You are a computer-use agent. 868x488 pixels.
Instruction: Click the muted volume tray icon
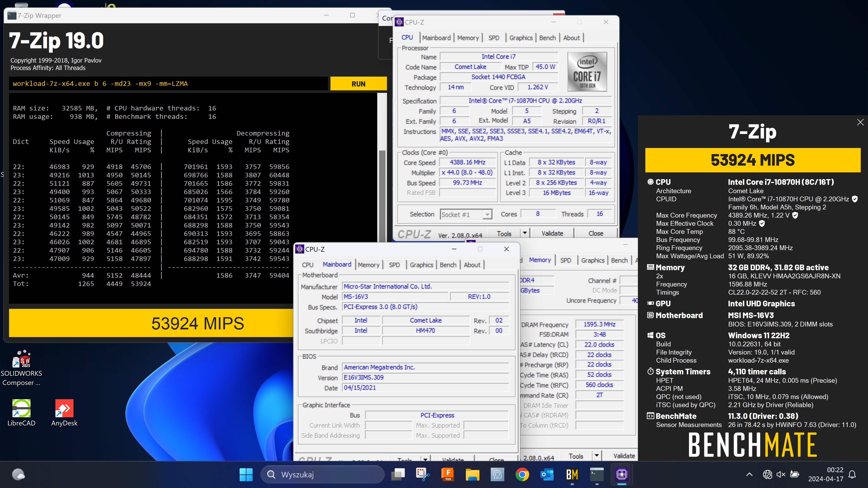pyautogui.click(x=781, y=474)
